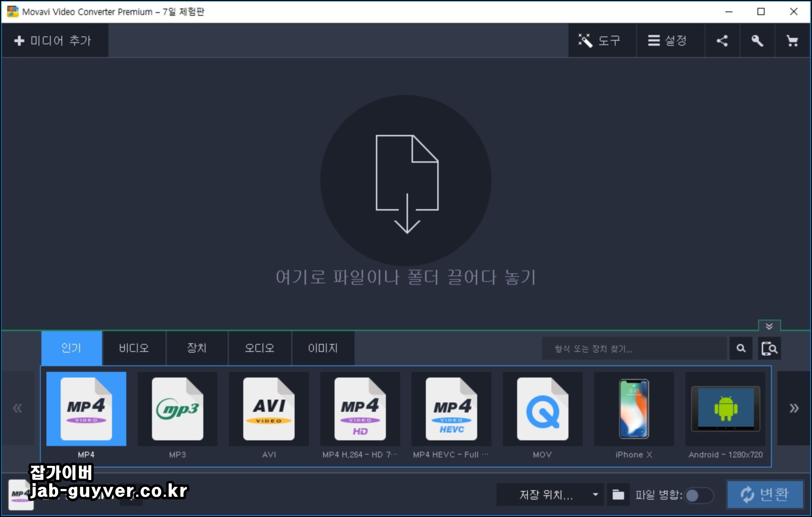Show previous presets with left double-arrow
Viewport: 812px width, 517px height.
[x=18, y=408]
